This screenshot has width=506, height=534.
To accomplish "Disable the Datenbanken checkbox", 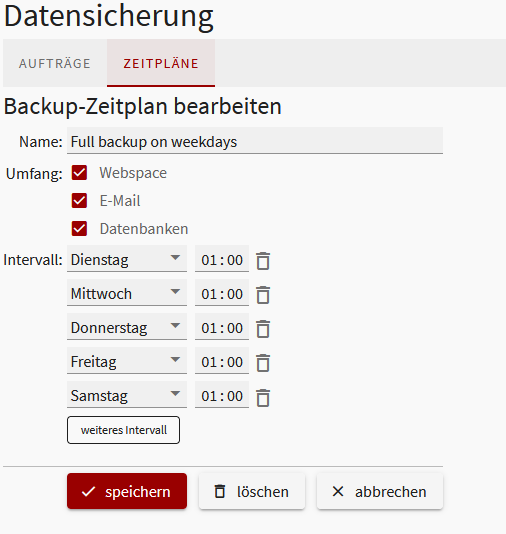I will click(x=79, y=229).
